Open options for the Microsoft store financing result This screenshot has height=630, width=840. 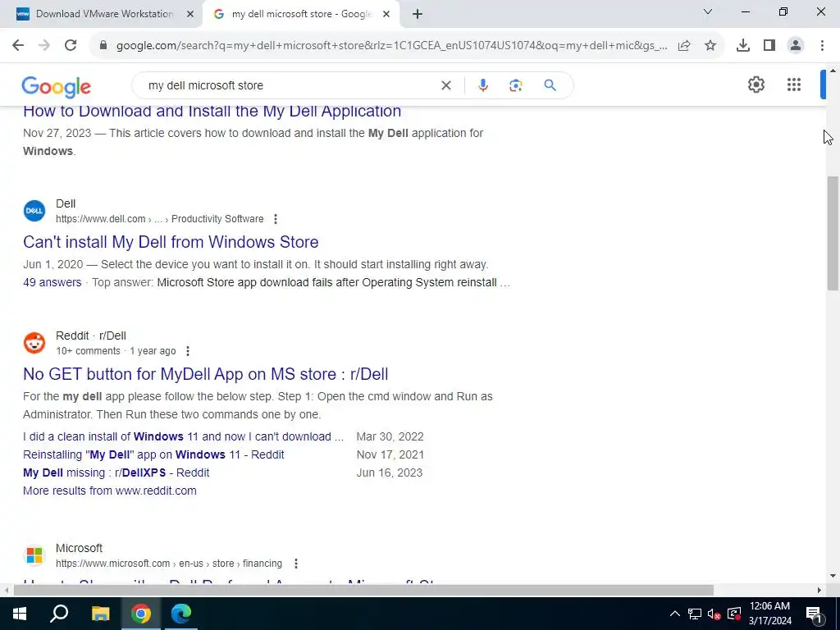click(295, 564)
